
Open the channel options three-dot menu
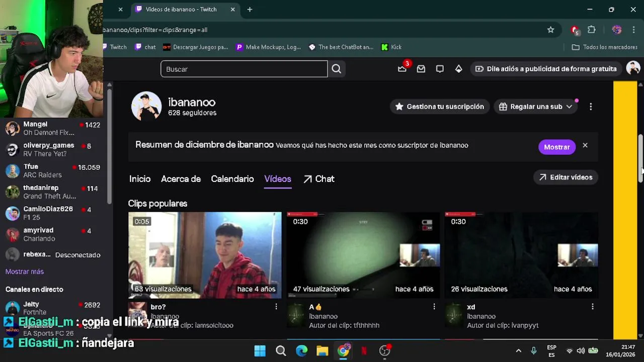point(591,107)
